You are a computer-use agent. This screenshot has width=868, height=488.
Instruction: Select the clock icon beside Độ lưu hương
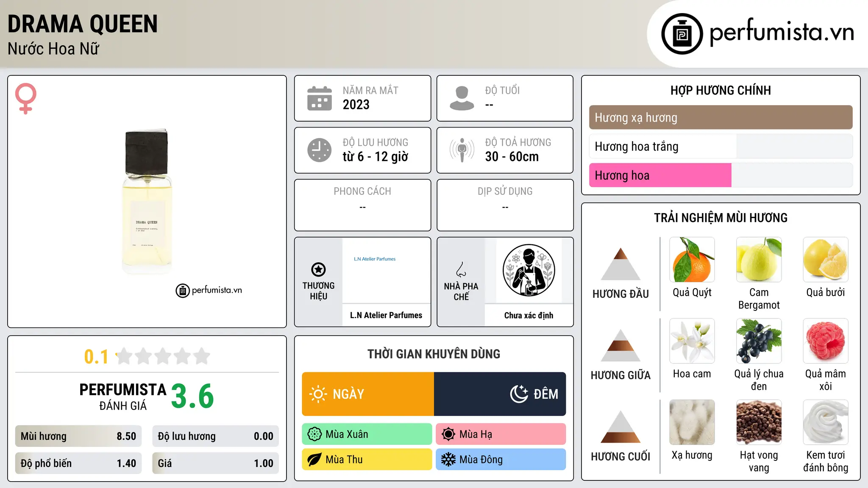point(320,150)
